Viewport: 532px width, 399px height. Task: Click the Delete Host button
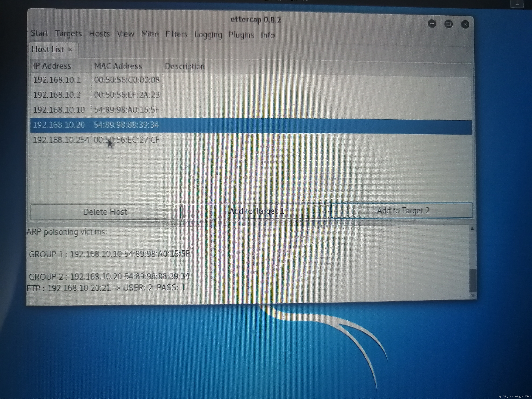point(105,212)
